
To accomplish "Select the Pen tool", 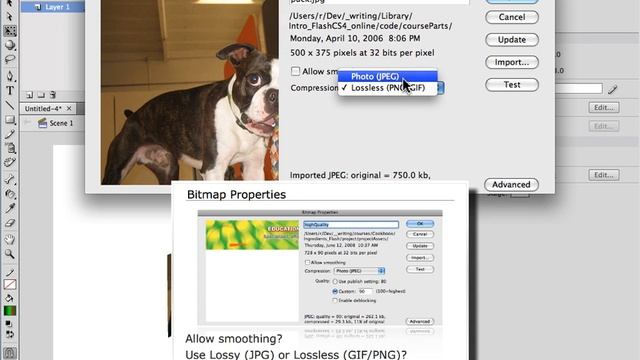I will click(x=10, y=76).
